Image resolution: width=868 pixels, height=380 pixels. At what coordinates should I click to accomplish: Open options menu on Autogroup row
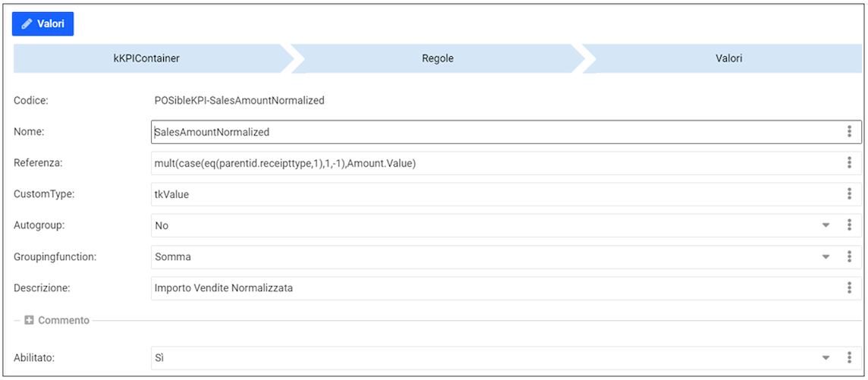coord(849,225)
